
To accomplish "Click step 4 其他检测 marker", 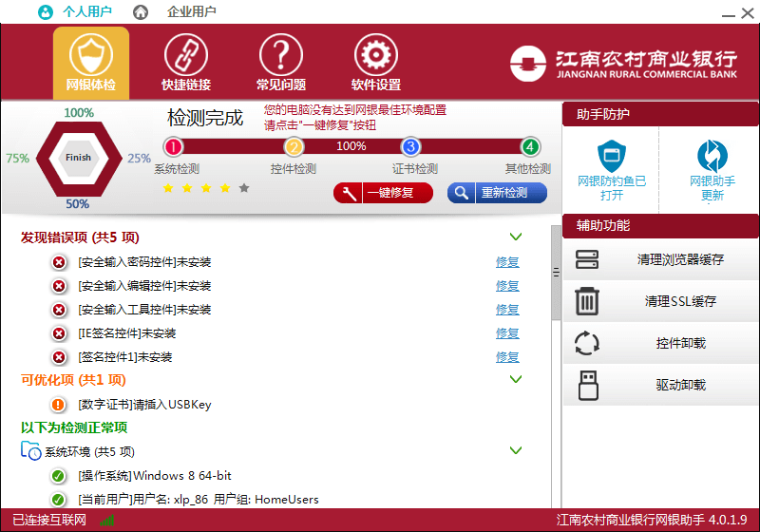I will tap(530, 147).
